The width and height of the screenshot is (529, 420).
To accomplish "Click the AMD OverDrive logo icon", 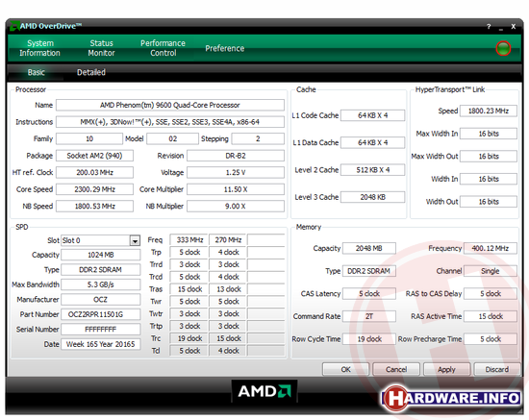I will point(14,26).
